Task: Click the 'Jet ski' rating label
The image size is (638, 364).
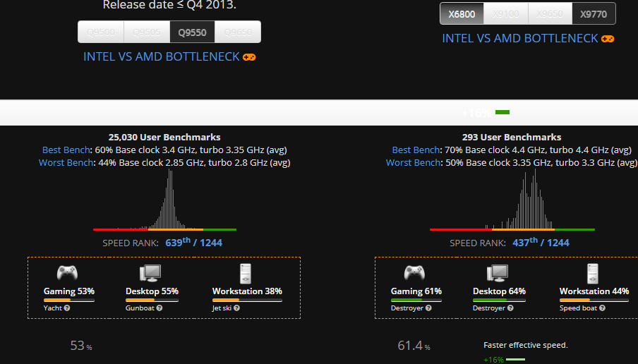Action: tap(222, 308)
